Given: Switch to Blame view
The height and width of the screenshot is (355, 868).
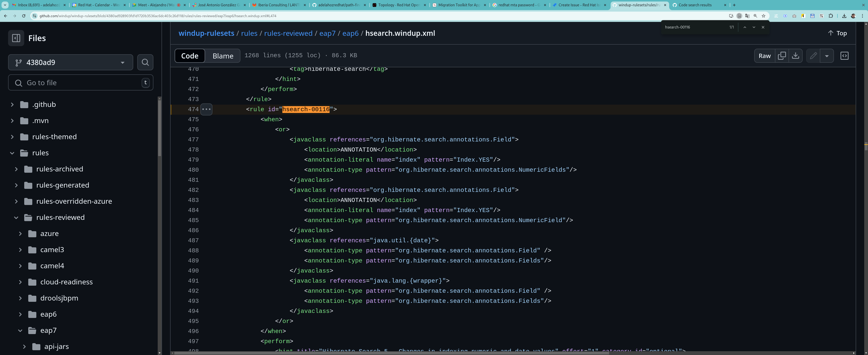Looking at the screenshot, I should [223, 56].
